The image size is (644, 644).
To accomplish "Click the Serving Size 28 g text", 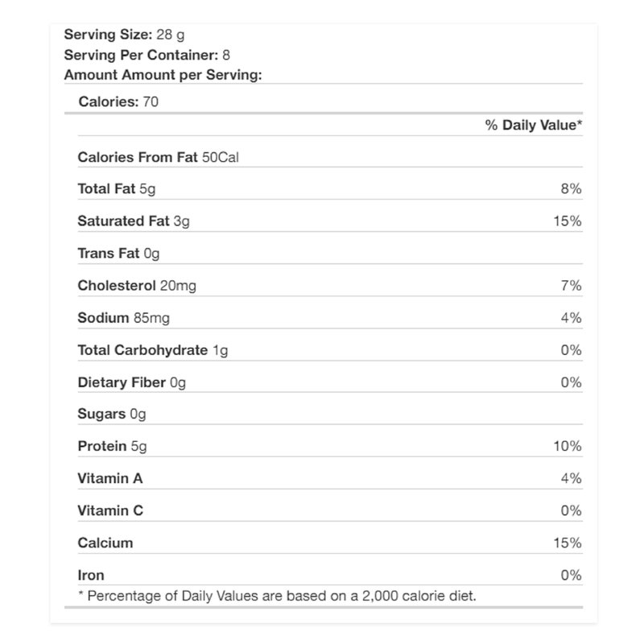I will 124,35.
